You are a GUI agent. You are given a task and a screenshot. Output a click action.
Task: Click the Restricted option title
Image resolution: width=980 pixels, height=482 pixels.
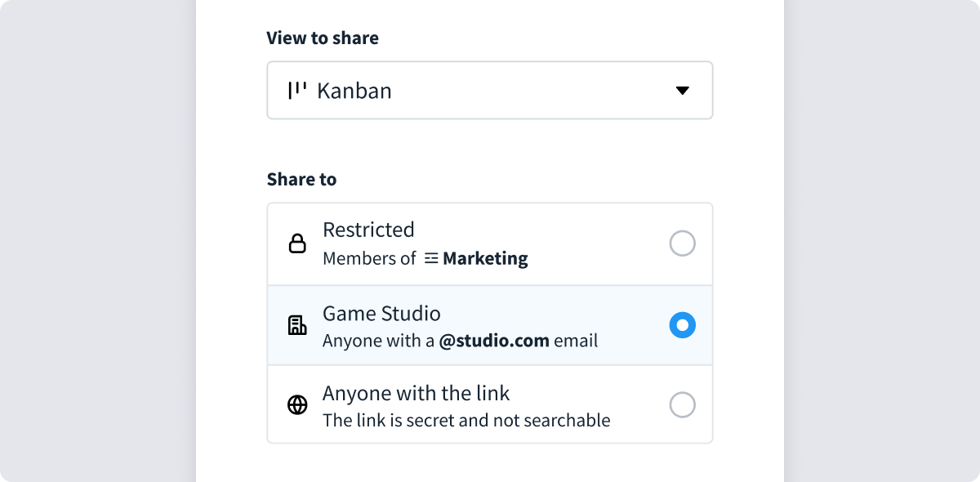pos(368,230)
